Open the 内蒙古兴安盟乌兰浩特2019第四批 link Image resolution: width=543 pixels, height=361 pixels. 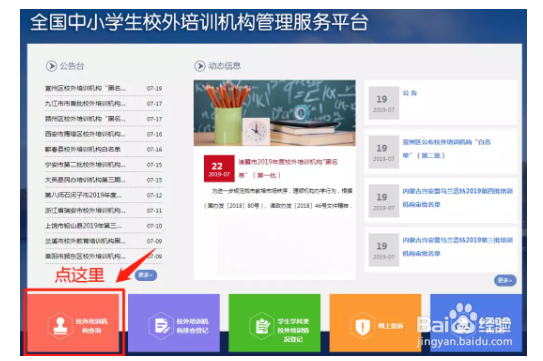click(457, 198)
